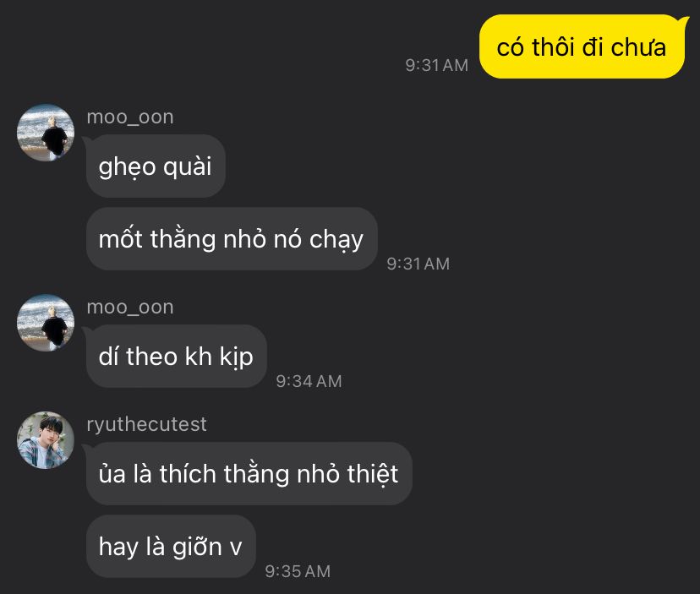
Task: Click the 9:31 AM timestamp beside yellow bubble
Action: [436, 65]
